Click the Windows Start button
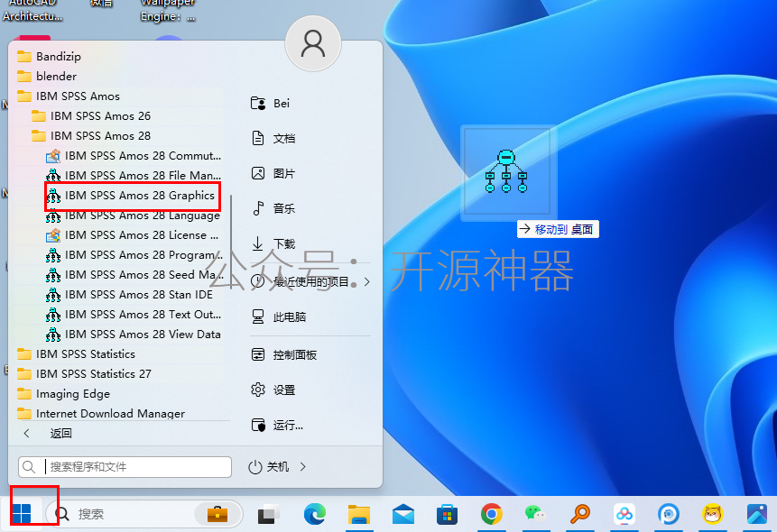 (22, 514)
